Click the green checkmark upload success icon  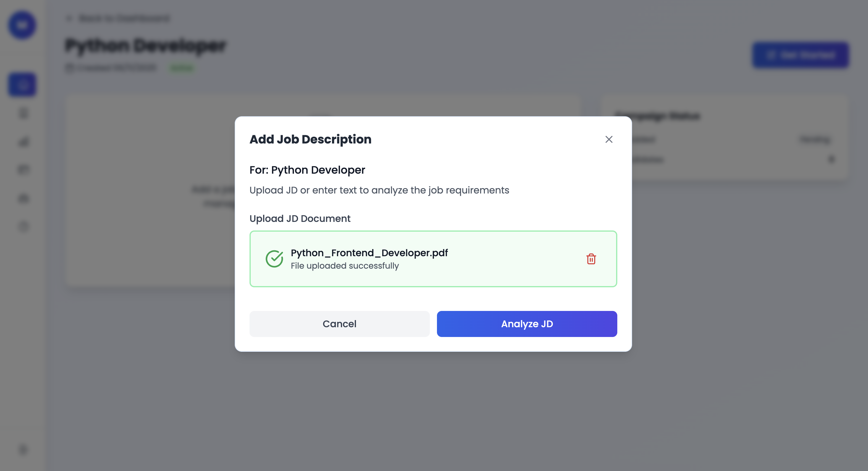click(x=275, y=259)
